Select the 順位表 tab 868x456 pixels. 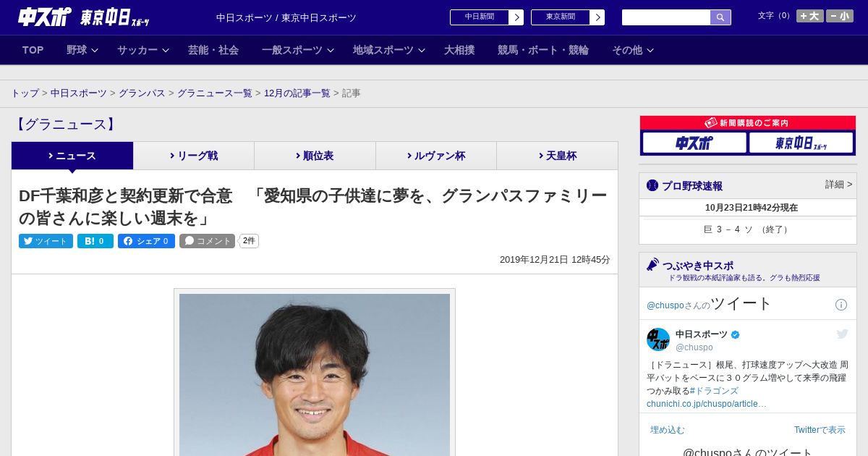pyautogui.click(x=315, y=156)
